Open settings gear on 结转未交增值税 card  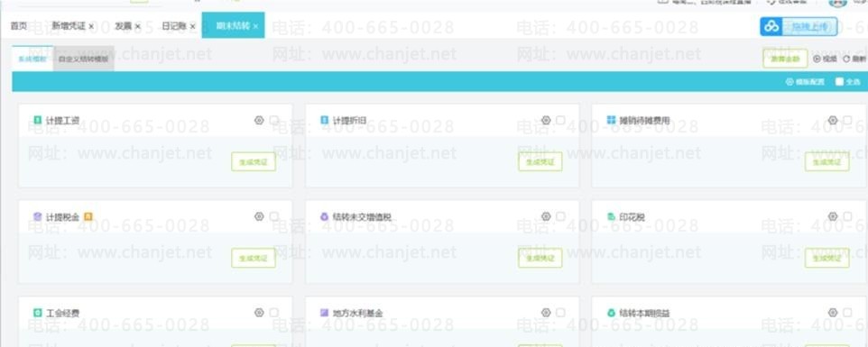[546, 216]
